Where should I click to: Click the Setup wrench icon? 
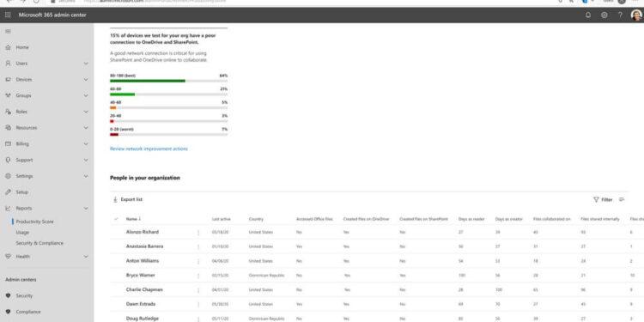click(x=8, y=191)
